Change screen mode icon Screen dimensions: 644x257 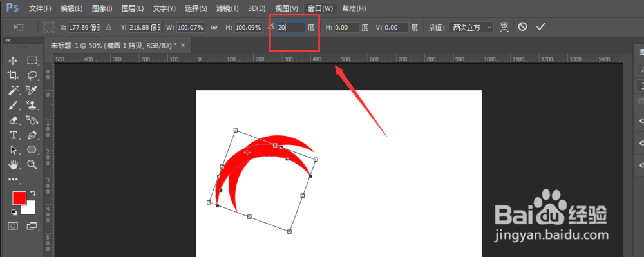click(32, 226)
